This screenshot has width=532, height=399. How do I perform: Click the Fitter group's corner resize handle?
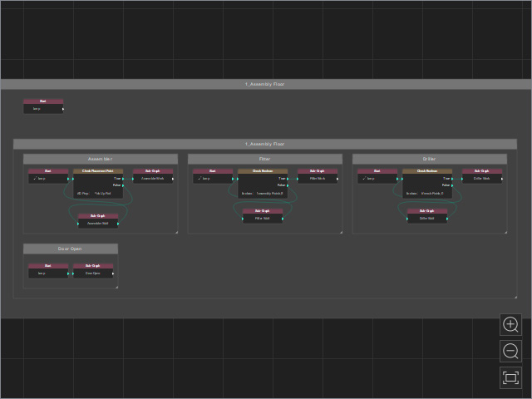(341, 232)
